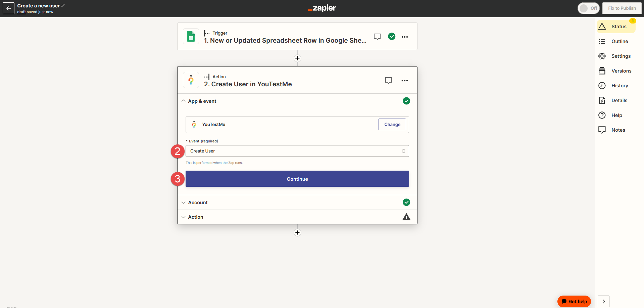Open the trigger step comment icon

(x=377, y=37)
